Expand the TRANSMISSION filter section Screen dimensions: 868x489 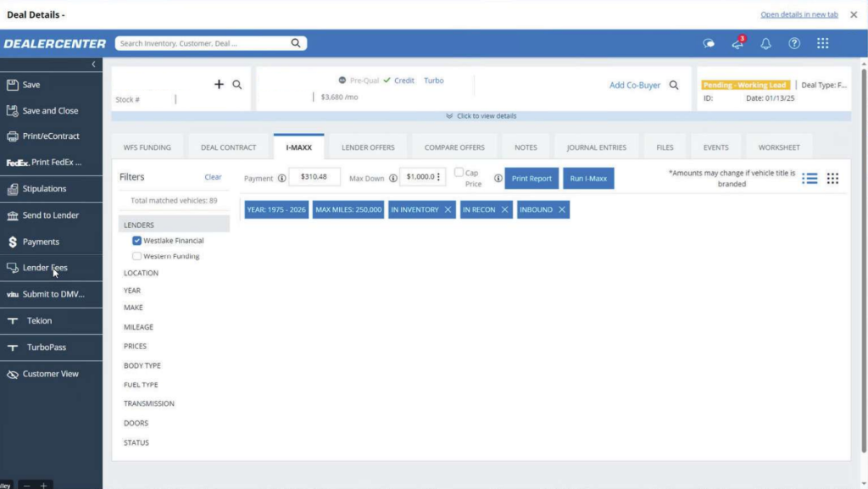pos(149,403)
